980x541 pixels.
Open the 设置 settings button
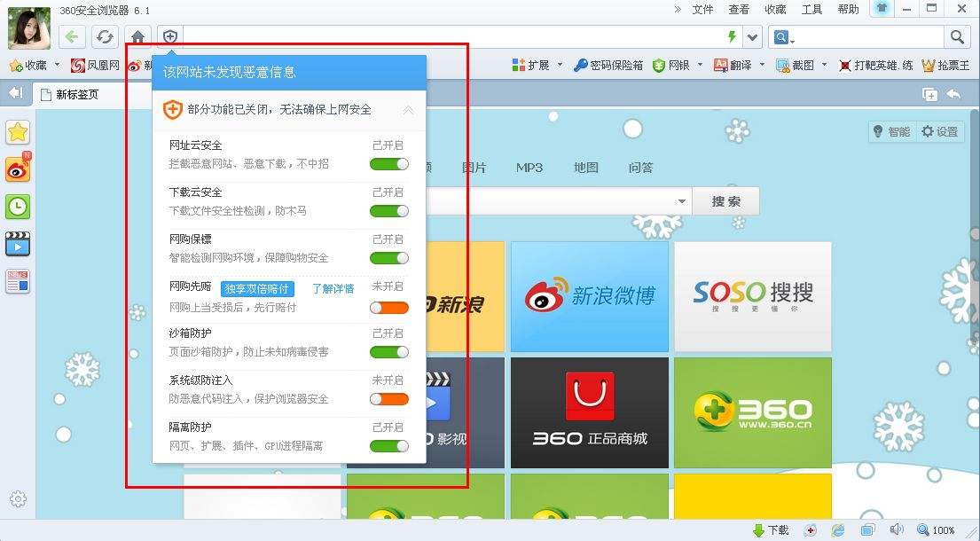coord(940,131)
